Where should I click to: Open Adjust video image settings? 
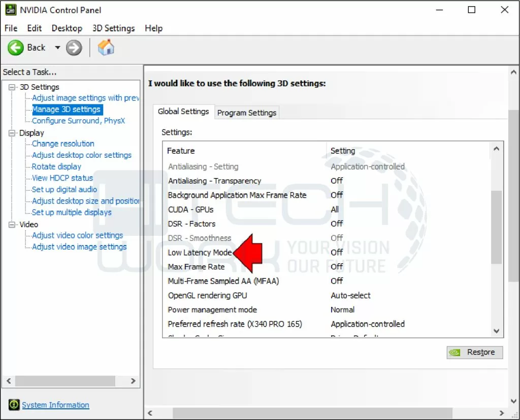[79, 247]
